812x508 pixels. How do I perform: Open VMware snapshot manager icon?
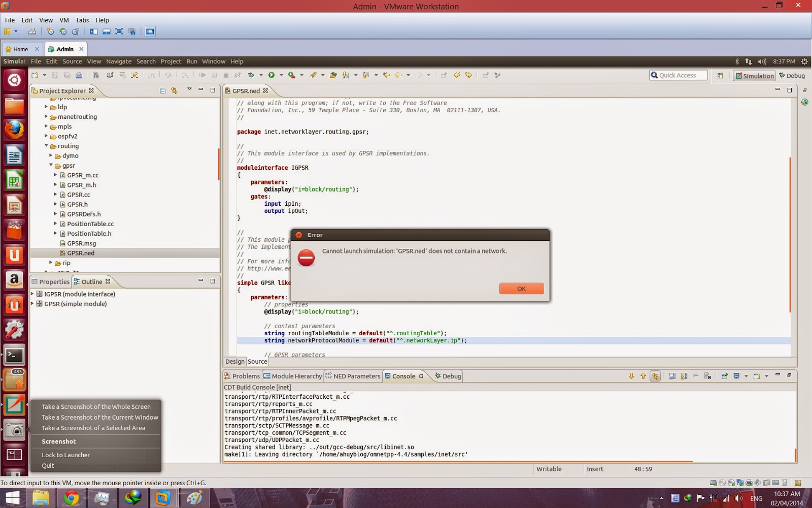tap(76, 31)
